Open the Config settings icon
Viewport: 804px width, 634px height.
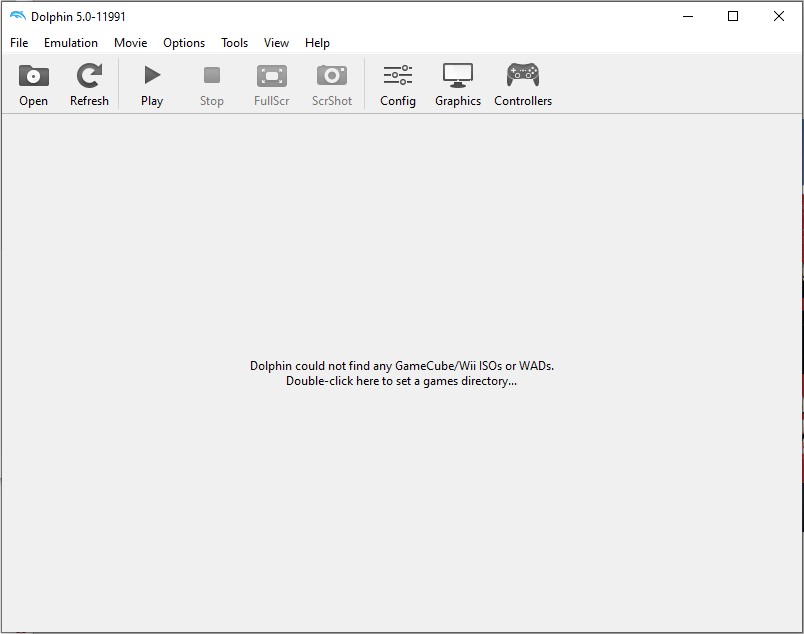(x=398, y=75)
